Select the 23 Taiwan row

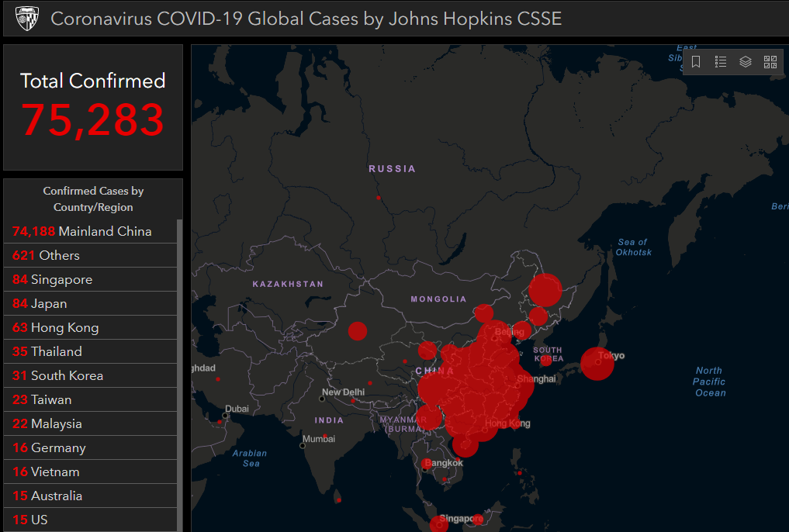(90, 399)
